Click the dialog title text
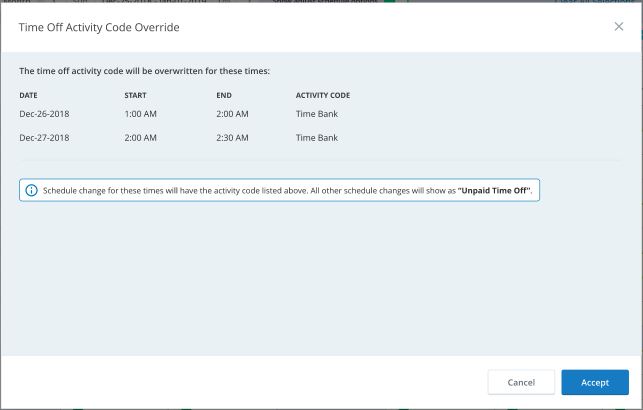The height and width of the screenshot is (410, 643). pyautogui.click(x=99, y=27)
